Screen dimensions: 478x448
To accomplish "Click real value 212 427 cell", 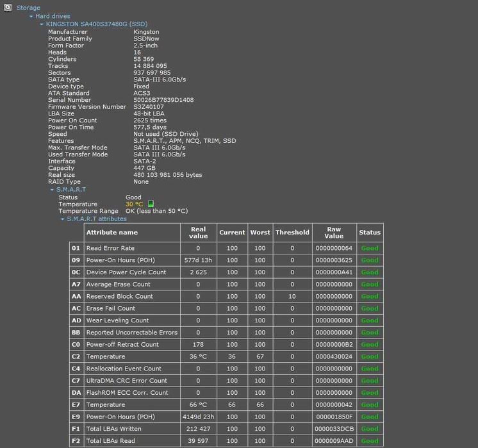I will 199,429.
